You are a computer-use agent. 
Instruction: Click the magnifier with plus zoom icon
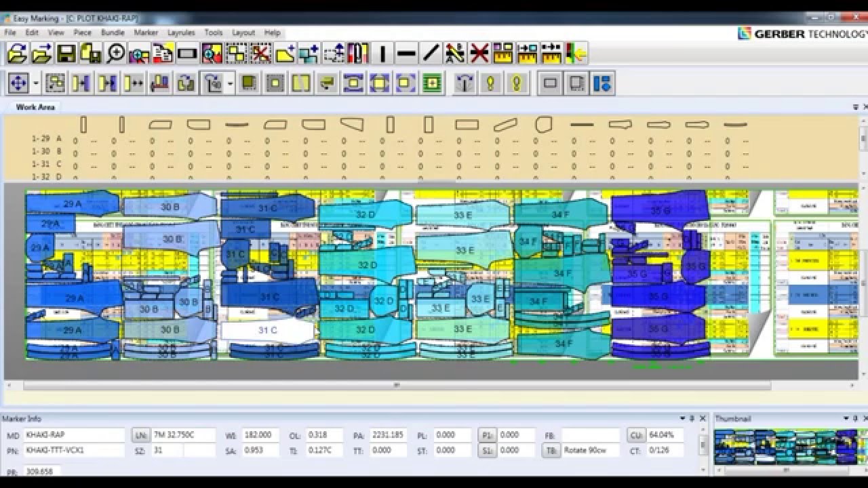[x=115, y=53]
